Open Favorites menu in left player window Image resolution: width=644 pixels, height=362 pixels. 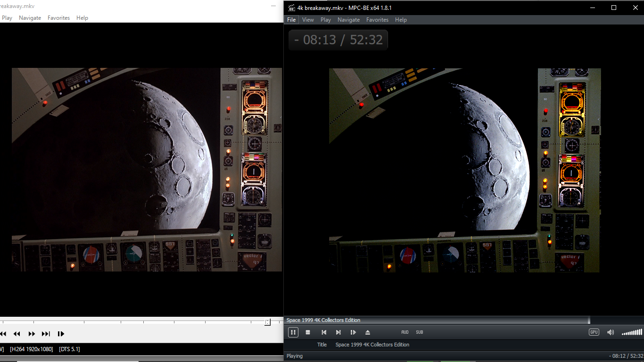click(x=58, y=18)
